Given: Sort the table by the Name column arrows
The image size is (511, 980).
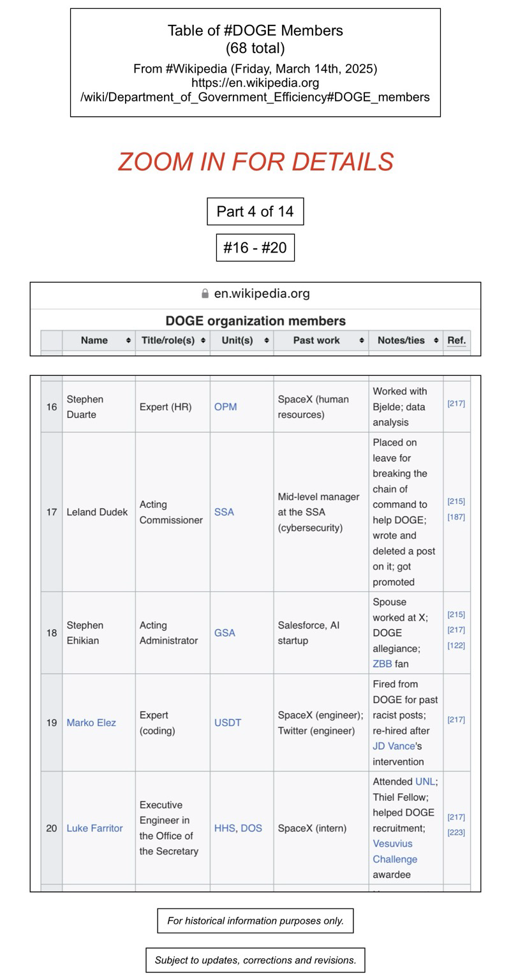Looking at the screenshot, I should pyautogui.click(x=128, y=341).
